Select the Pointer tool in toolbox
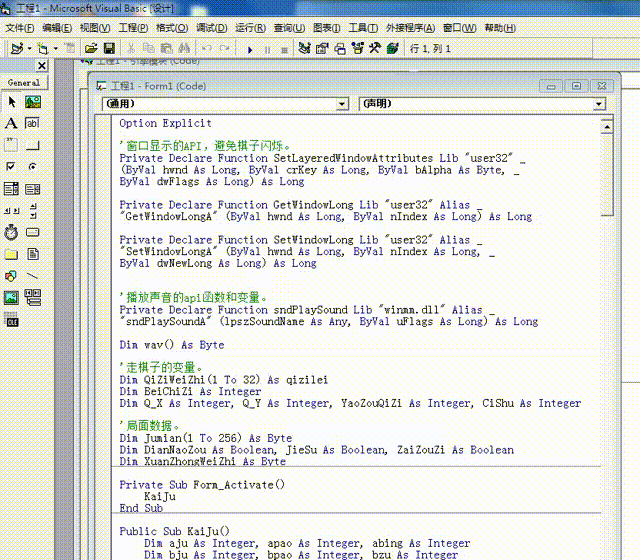Image resolution: width=640 pixels, height=560 pixels. click(x=11, y=101)
